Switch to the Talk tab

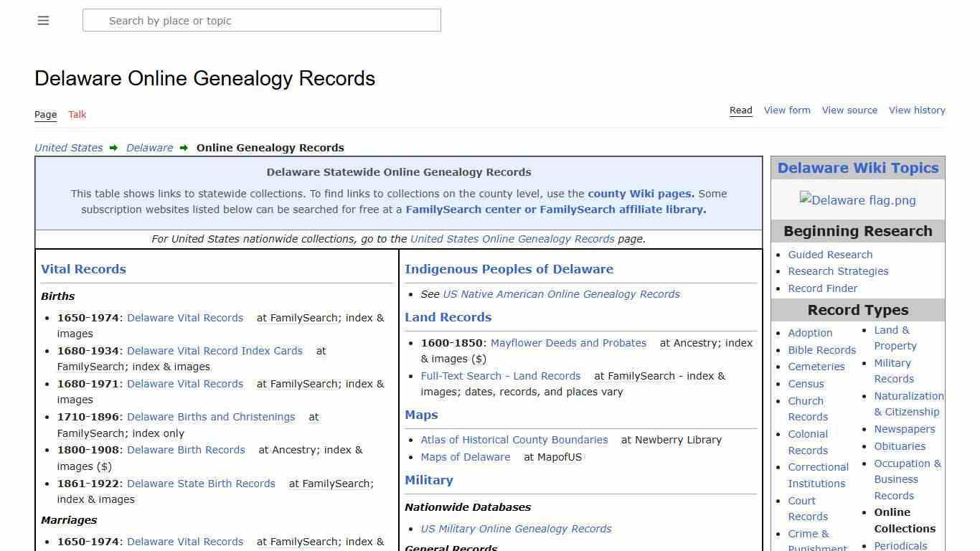tap(77, 115)
